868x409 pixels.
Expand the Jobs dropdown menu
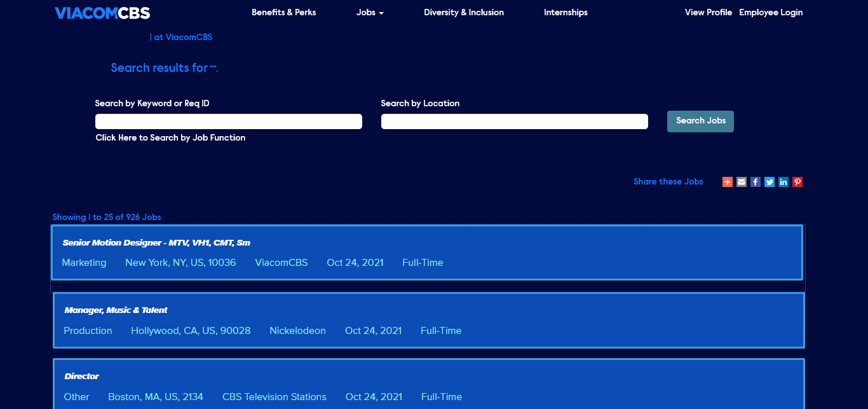pyautogui.click(x=370, y=13)
